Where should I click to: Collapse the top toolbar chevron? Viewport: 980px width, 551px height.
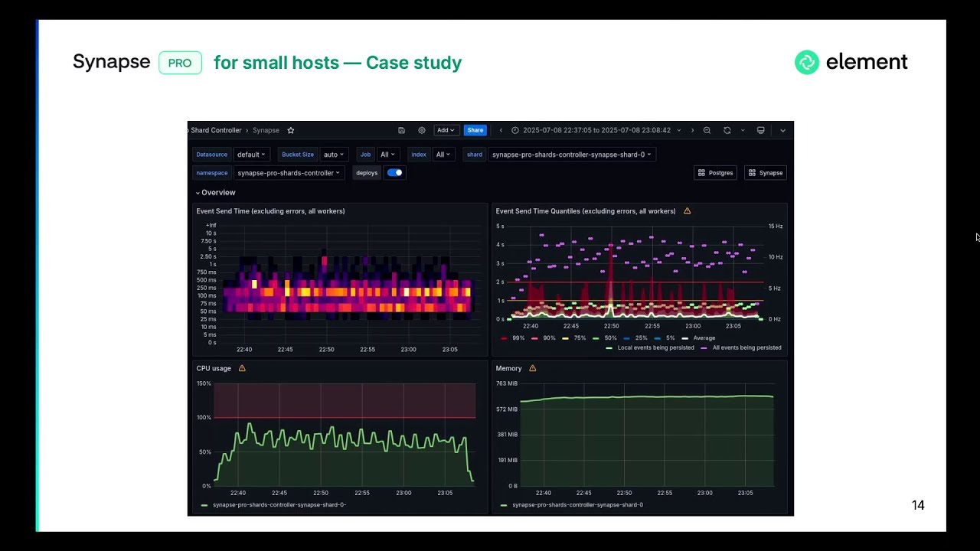coord(782,130)
